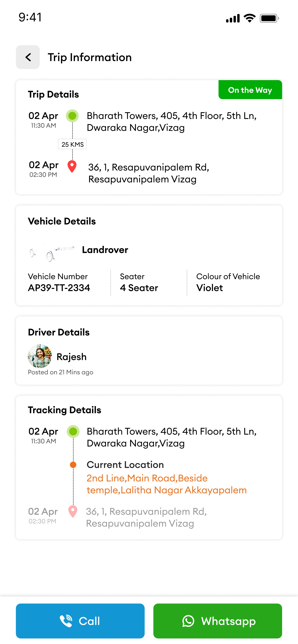Tap the orange current location address text
The image size is (298, 644).
pos(166,484)
